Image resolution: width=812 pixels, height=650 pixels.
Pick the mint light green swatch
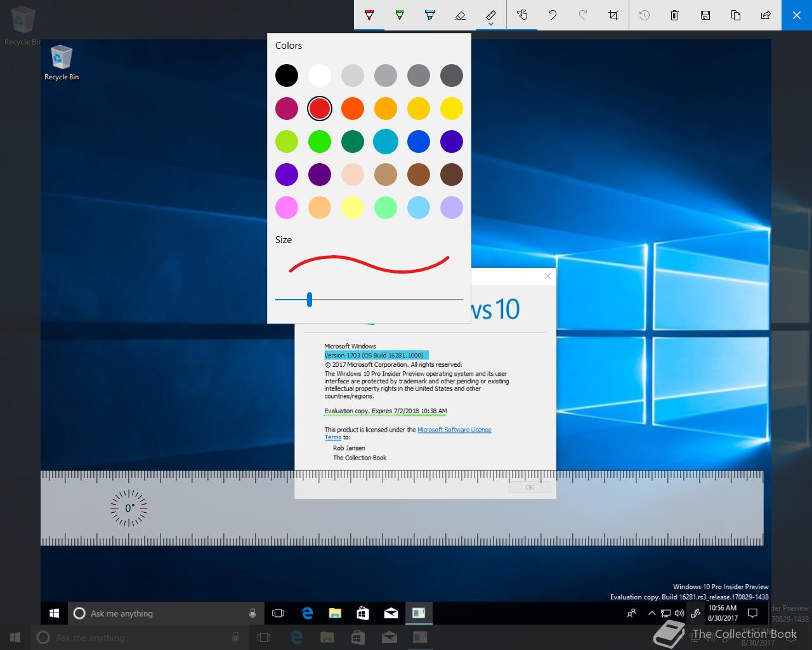(386, 208)
